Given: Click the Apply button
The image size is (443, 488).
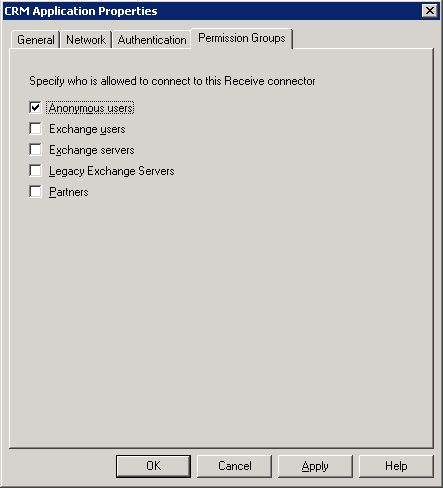Looking at the screenshot, I should tap(315, 466).
